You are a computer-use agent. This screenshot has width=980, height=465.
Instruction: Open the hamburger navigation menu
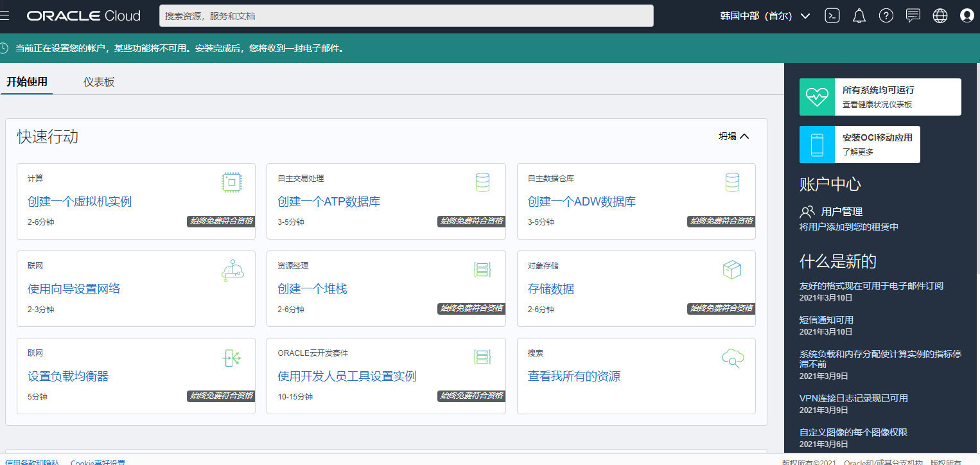tap(4, 16)
